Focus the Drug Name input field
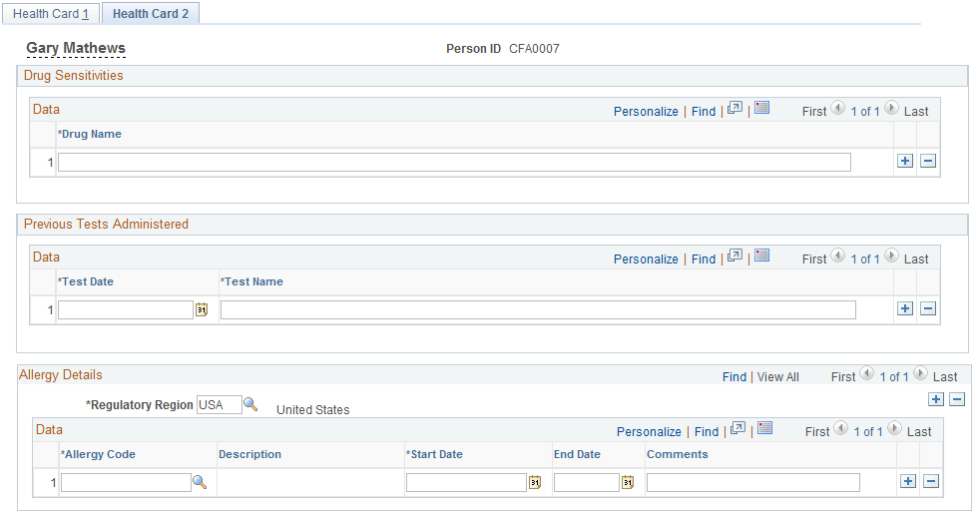This screenshot has height=516, width=980. pos(454,163)
